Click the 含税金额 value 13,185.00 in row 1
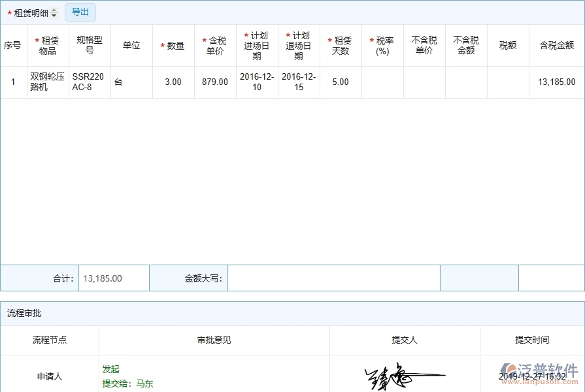 click(x=556, y=82)
